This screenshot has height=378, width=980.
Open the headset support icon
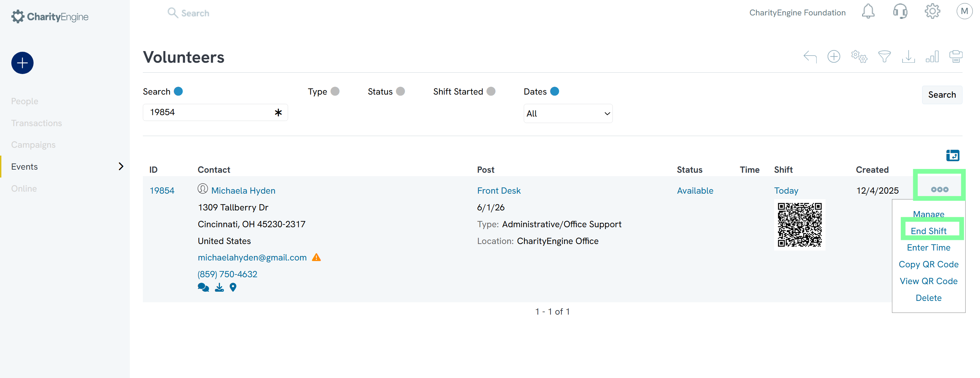coord(900,12)
